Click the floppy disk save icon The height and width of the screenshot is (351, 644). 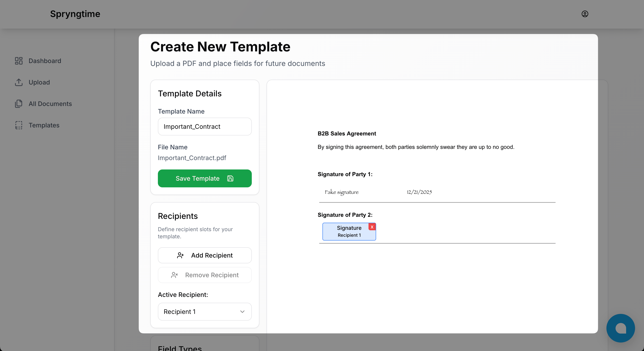click(230, 178)
